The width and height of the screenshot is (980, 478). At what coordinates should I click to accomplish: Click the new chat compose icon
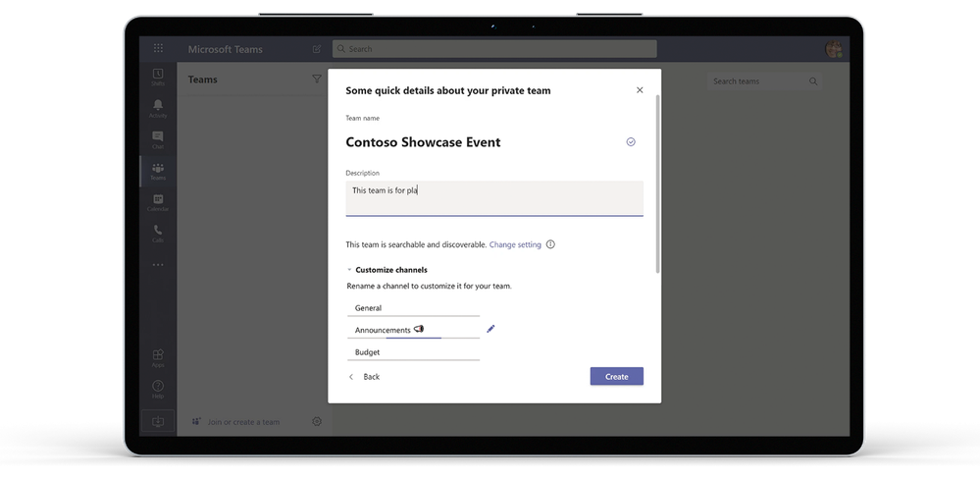[x=317, y=49]
